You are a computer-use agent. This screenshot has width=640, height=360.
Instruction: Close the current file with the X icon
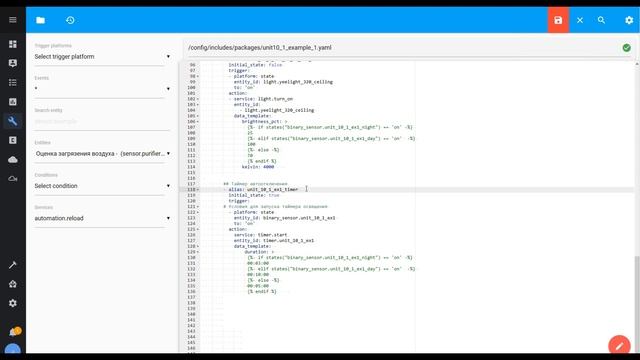point(580,20)
